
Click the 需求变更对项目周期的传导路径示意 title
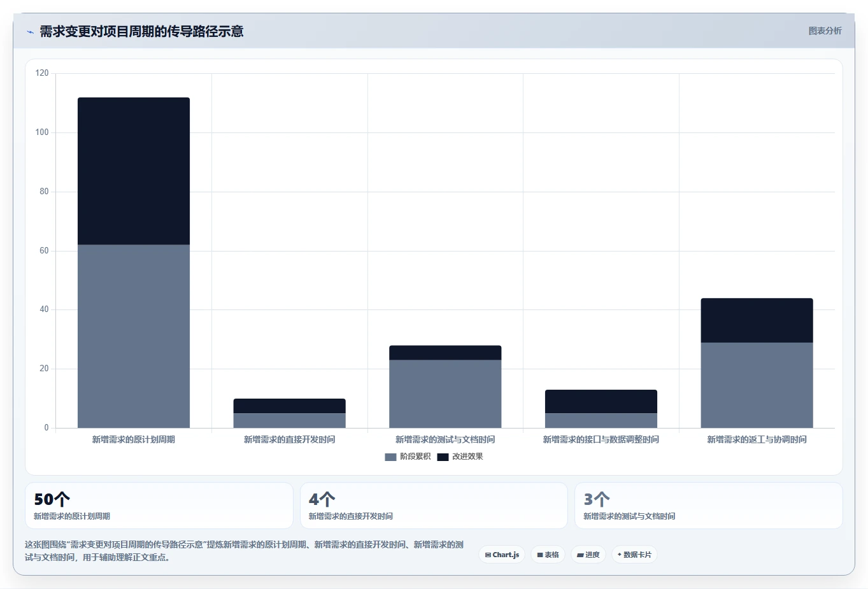point(141,31)
